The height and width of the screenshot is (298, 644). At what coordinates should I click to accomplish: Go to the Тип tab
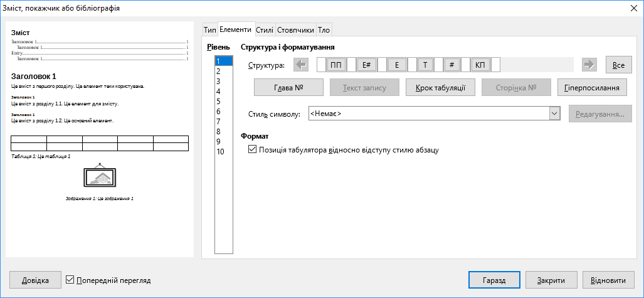(209, 29)
